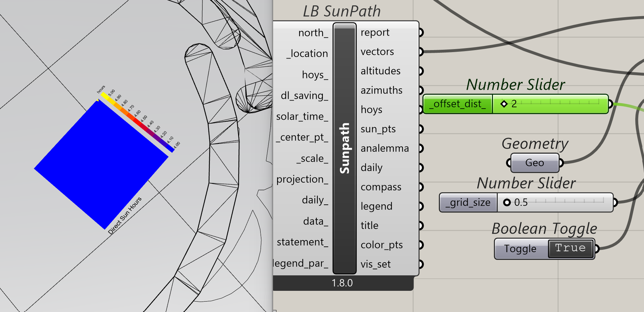The image size is (644, 312).
Task: Click the Geo output grip
Action: tap(561, 163)
